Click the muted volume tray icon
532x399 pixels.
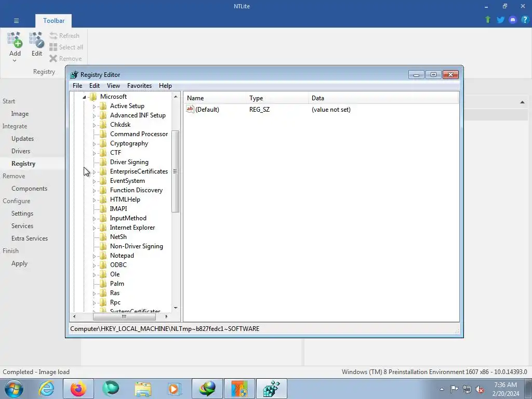pos(480,389)
